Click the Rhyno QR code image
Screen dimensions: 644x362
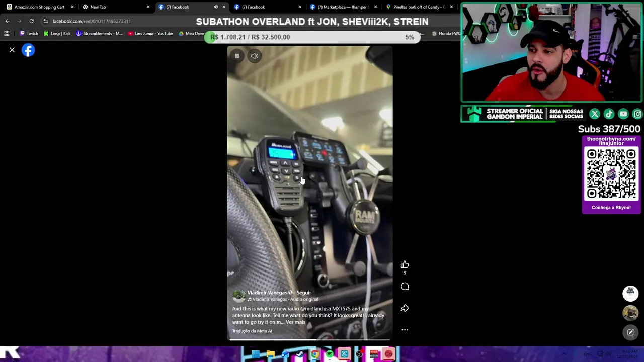click(611, 174)
